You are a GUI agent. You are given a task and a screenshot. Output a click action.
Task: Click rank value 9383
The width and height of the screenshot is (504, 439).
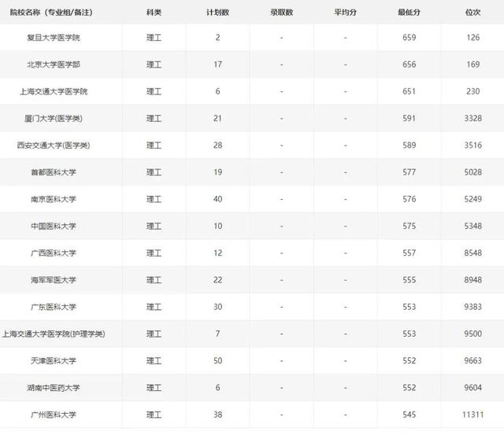tap(472, 307)
